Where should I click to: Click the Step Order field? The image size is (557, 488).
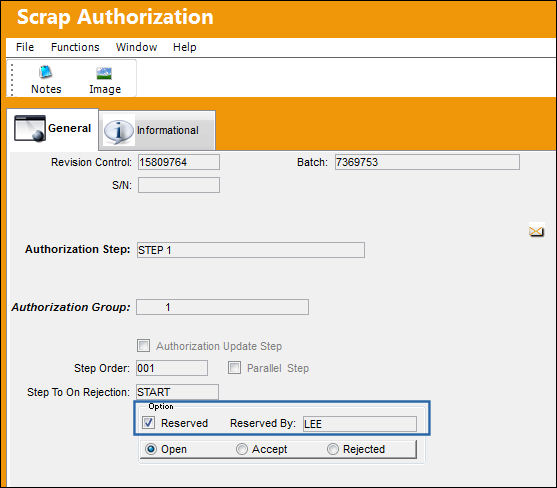pyautogui.click(x=172, y=368)
